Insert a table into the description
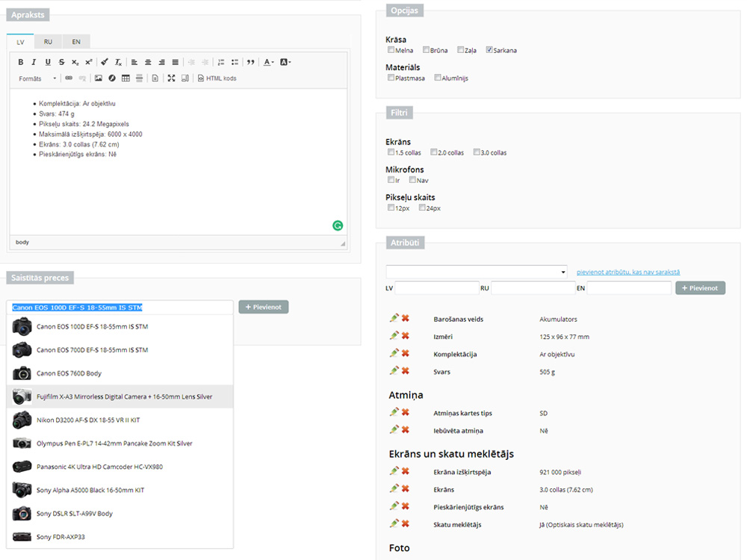The height and width of the screenshot is (560, 747). click(125, 78)
